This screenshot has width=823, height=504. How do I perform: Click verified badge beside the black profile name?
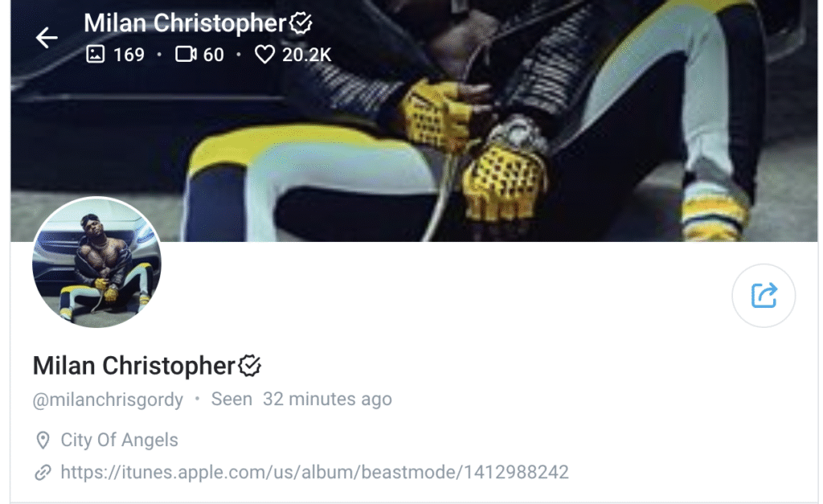[249, 366]
